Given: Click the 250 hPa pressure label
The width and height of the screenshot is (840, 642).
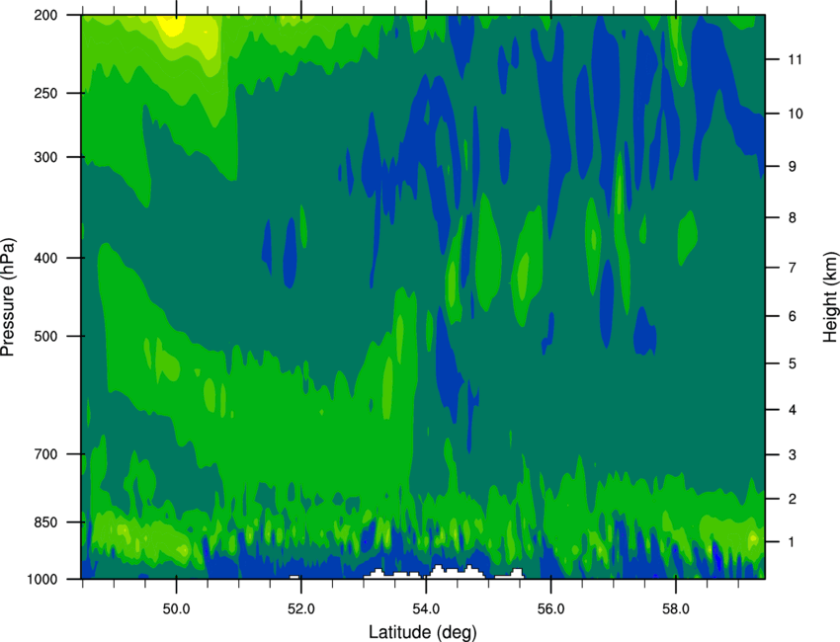Looking at the screenshot, I should pyautogui.click(x=45, y=93).
